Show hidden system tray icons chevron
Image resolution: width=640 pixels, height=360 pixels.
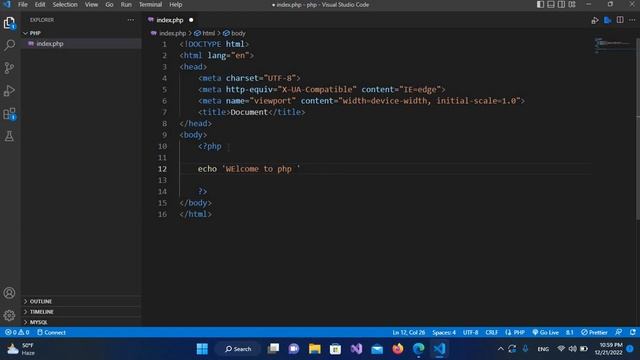pyautogui.click(x=500, y=349)
